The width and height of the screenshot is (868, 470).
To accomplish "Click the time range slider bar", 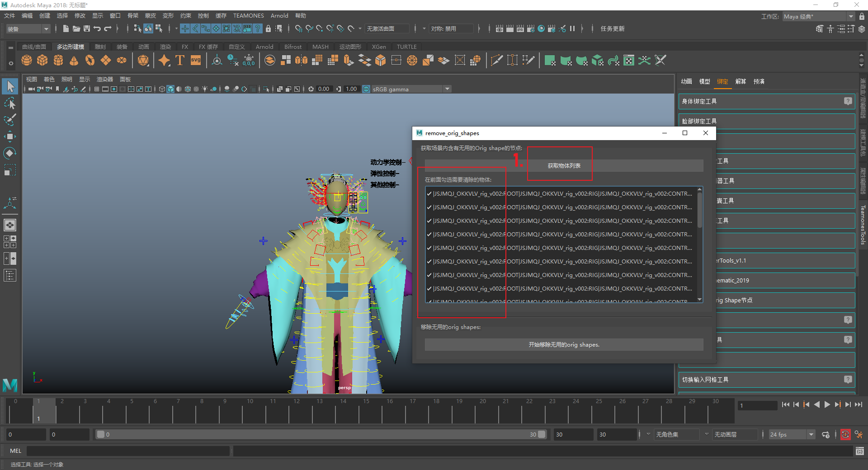I will [x=321, y=435].
